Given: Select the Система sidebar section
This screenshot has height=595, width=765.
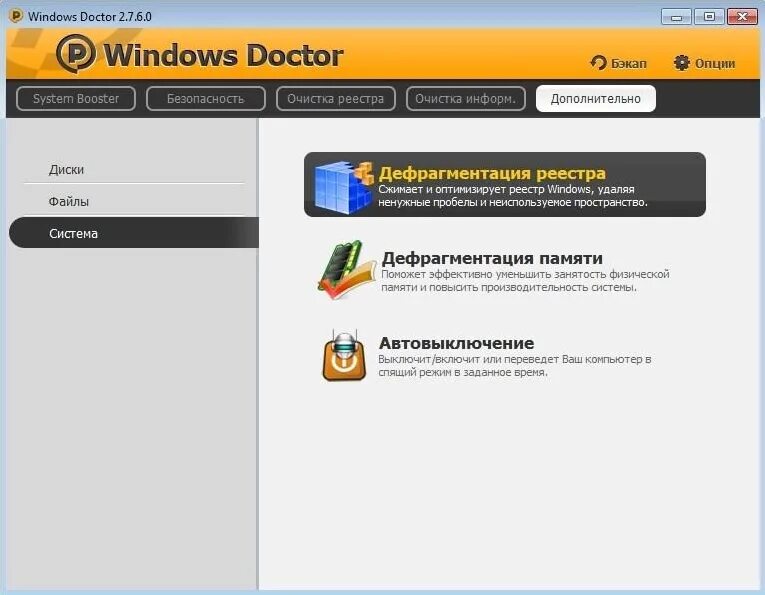Looking at the screenshot, I should [x=134, y=233].
